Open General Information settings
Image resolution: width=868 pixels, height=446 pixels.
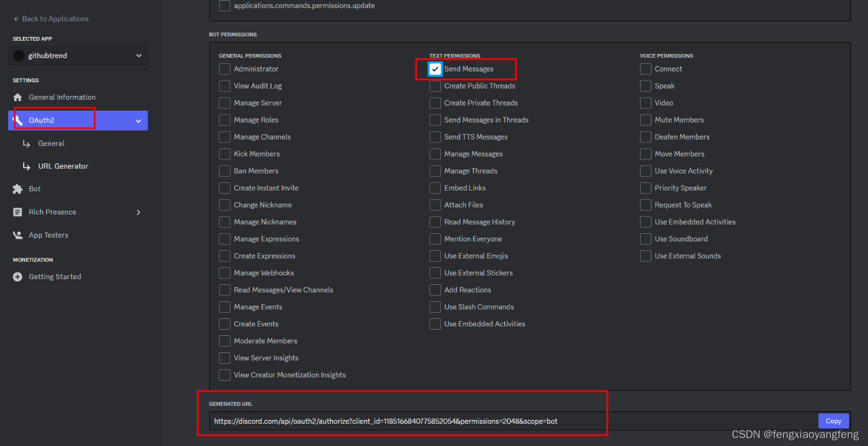(62, 97)
